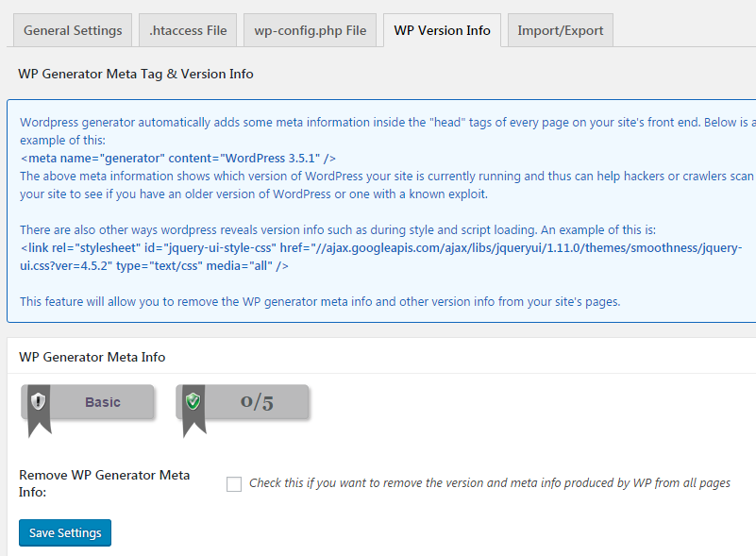Screen dimensions: 756x556
Task: Click the 'This feature will allow you' sentence
Action: click(x=319, y=302)
